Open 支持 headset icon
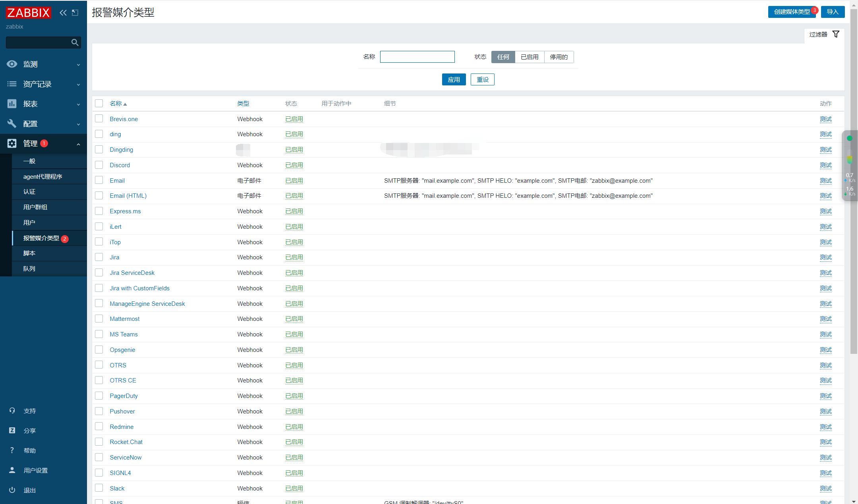858x504 pixels. pyautogui.click(x=12, y=411)
